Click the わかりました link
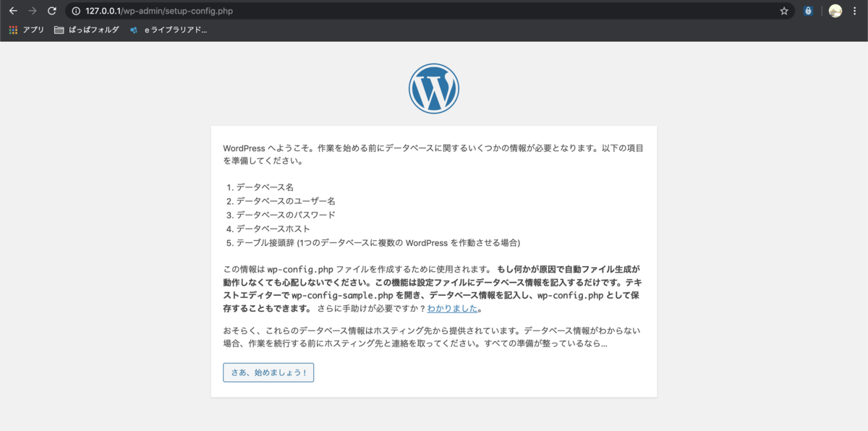 [452, 308]
